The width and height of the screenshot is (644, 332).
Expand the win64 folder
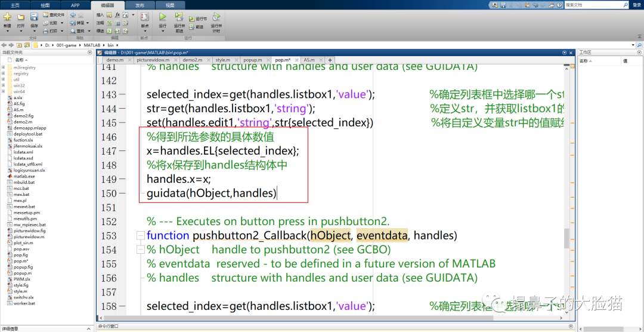4,91
